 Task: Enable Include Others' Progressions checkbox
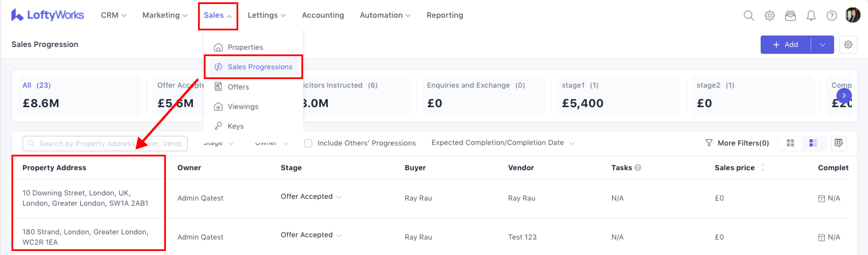click(308, 143)
